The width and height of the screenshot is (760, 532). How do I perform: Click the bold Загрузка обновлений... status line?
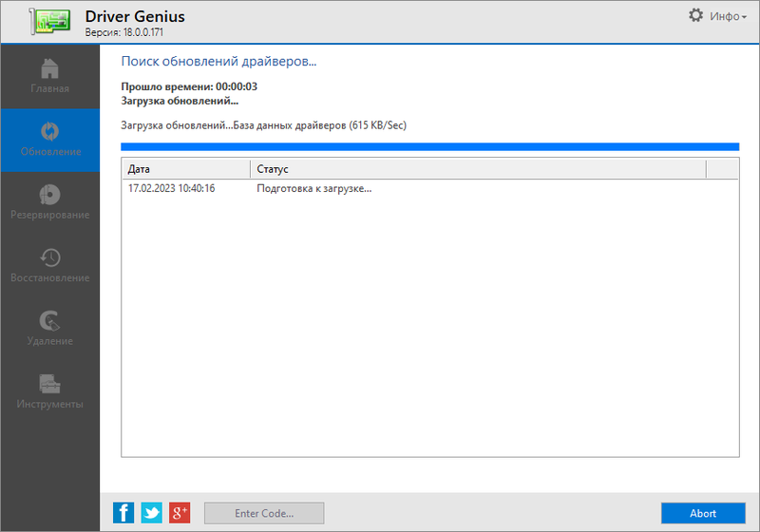coord(180,101)
